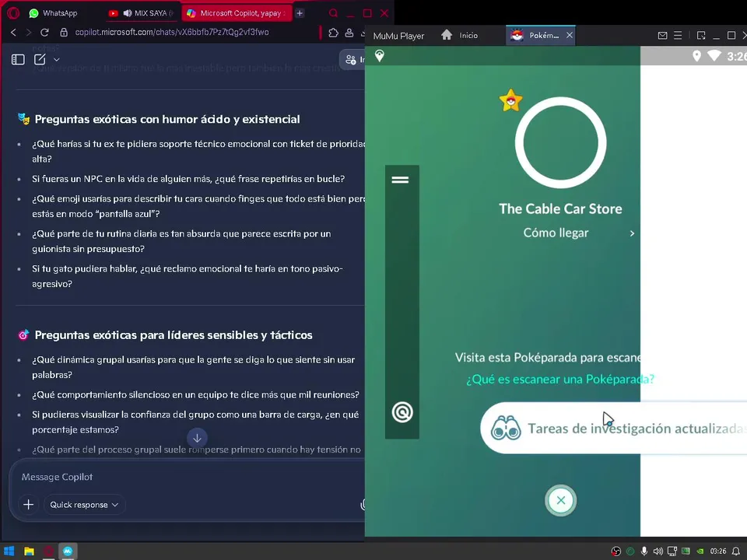This screenshot has width=747, height=560.
Task: Click binoculars research tasks icon
Action: [x=506, y=428]
